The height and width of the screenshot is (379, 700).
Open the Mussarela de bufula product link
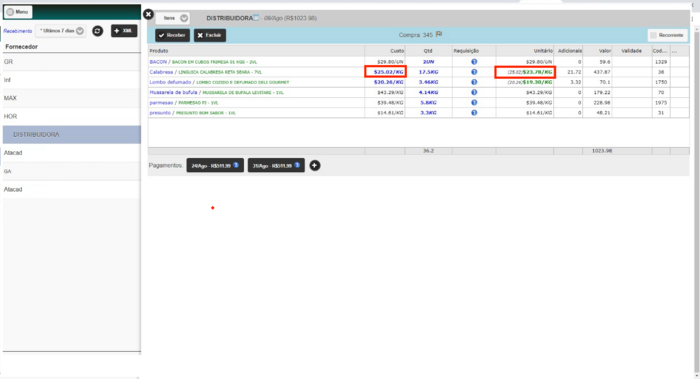(173, 92)
